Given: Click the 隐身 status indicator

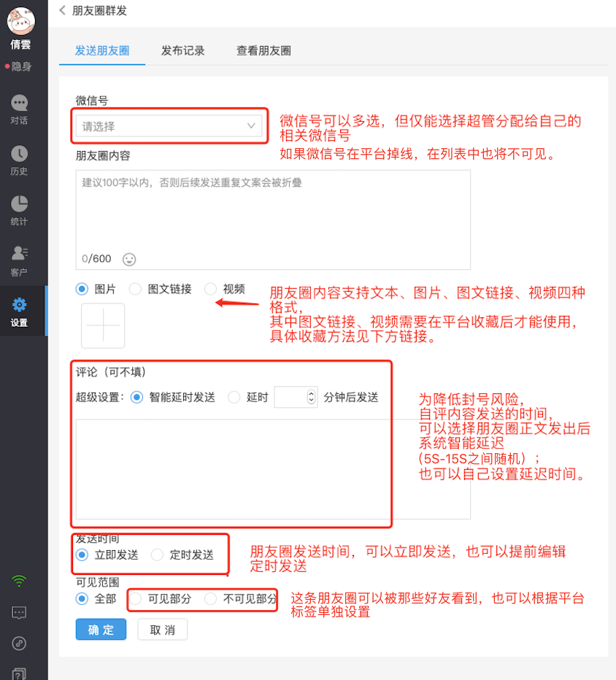Looking at the screenshot, I should [x=19, y=66].
